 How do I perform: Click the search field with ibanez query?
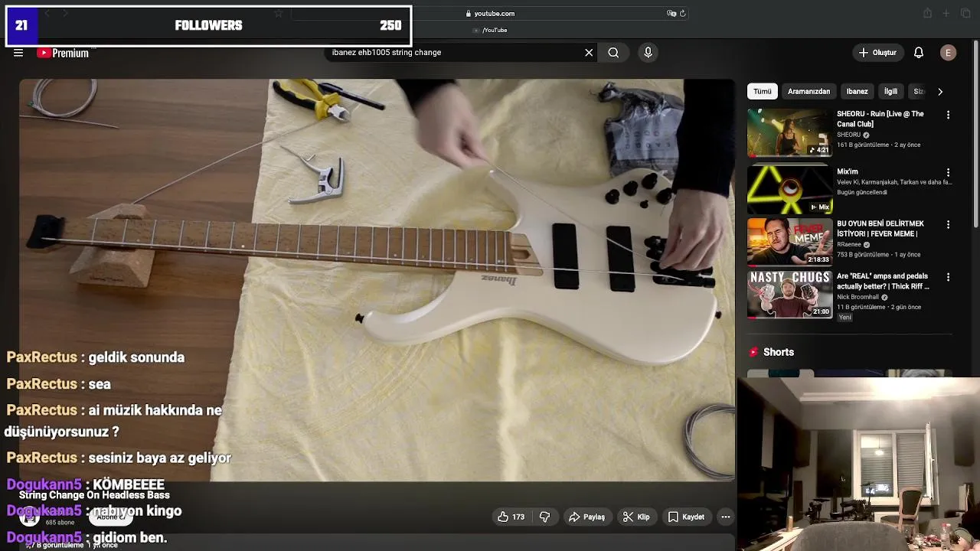coord(456,53)
